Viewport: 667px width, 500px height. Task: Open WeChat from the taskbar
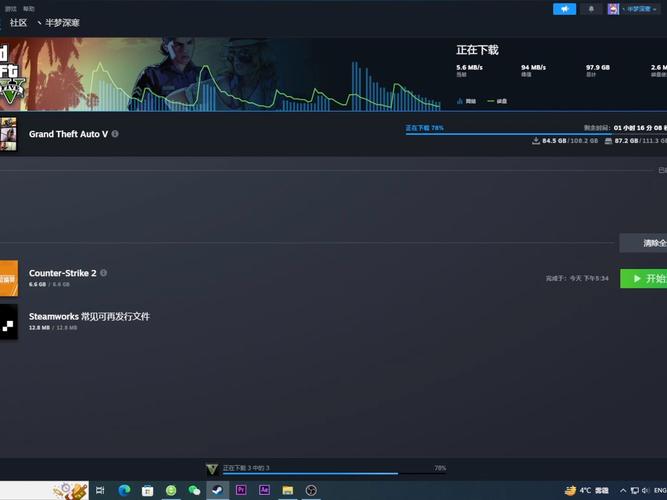click(194, 490)
